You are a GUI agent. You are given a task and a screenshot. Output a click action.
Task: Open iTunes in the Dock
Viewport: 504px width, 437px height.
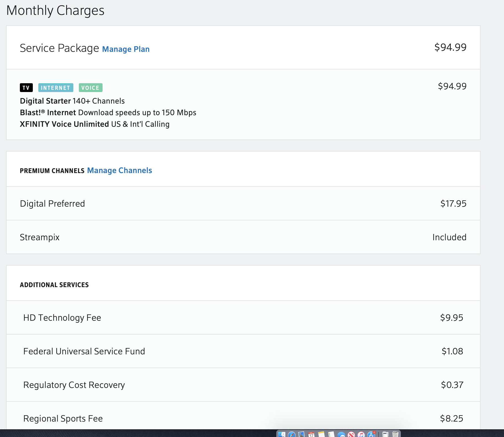point(361,435)
